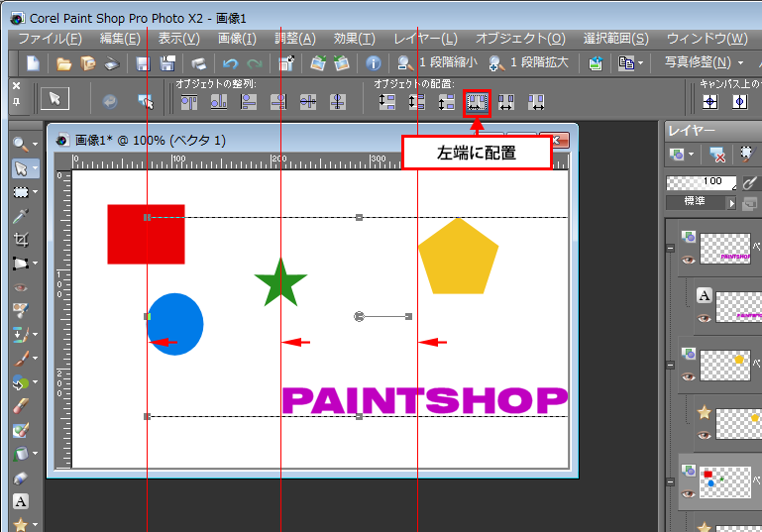Zoom out with 1 段階縮小
Image resolution: width=762 pixels, height=532 pixels.
click(437, 62)
